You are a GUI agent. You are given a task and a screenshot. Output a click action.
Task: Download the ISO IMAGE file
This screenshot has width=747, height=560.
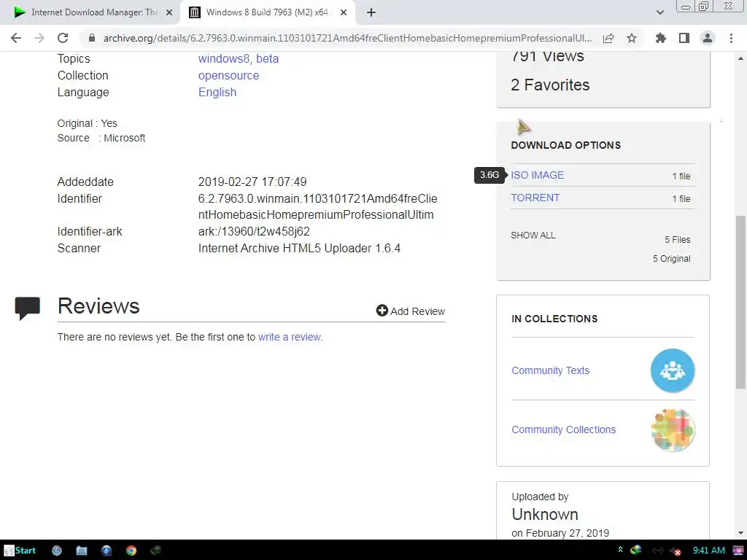coord(537,175)
